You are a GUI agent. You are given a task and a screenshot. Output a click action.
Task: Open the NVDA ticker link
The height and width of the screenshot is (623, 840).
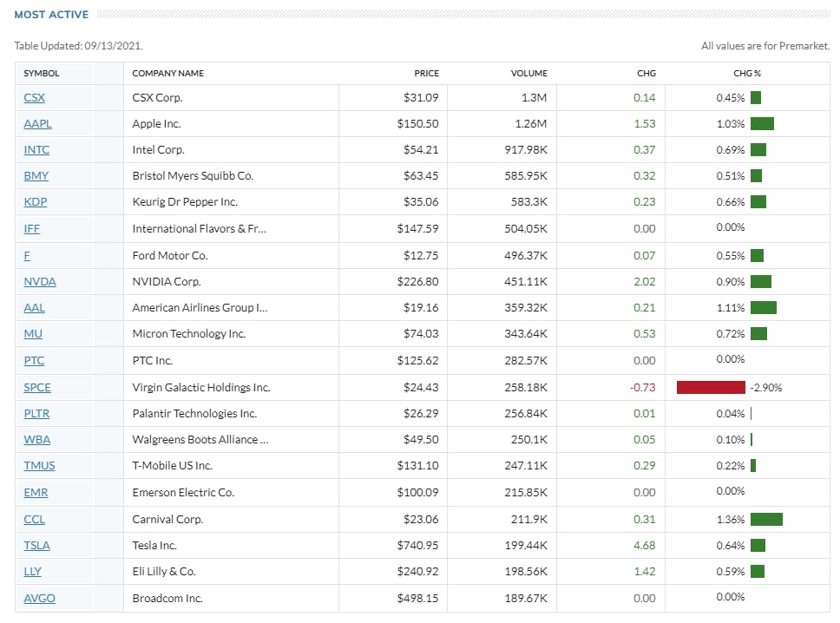tap(40, 282)
